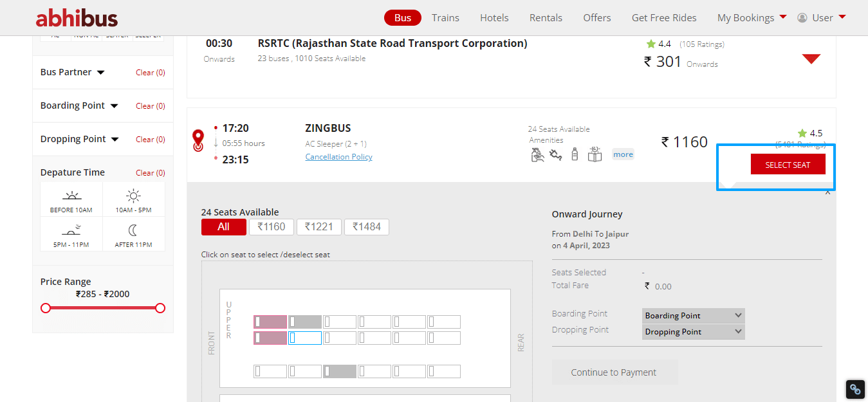Click the link icon in bottom-right corner
Viewport: 868px width, 402px height.
(x=854, y=389)
